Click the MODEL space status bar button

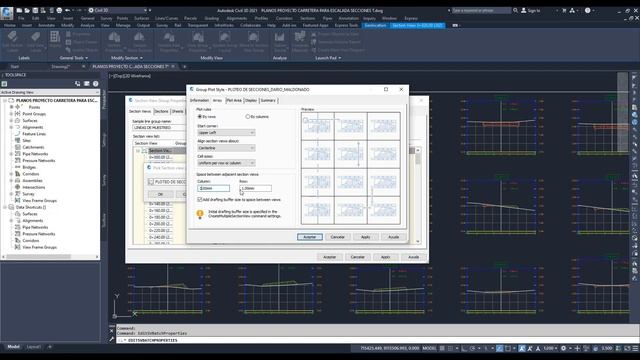pyautogui.click(x=429, y=348)
